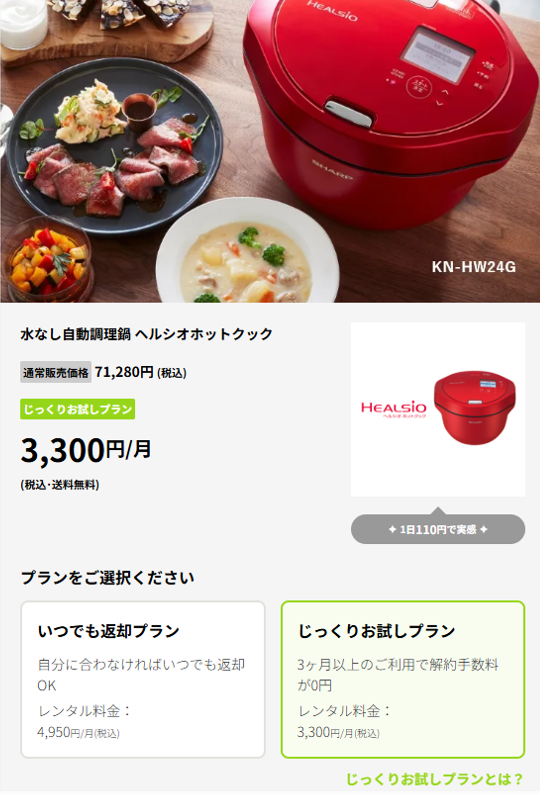Open the じっくりお試しプランとは？ link
Image resolution: width=540 pixels, height=794 pixels.
(434, 779)
